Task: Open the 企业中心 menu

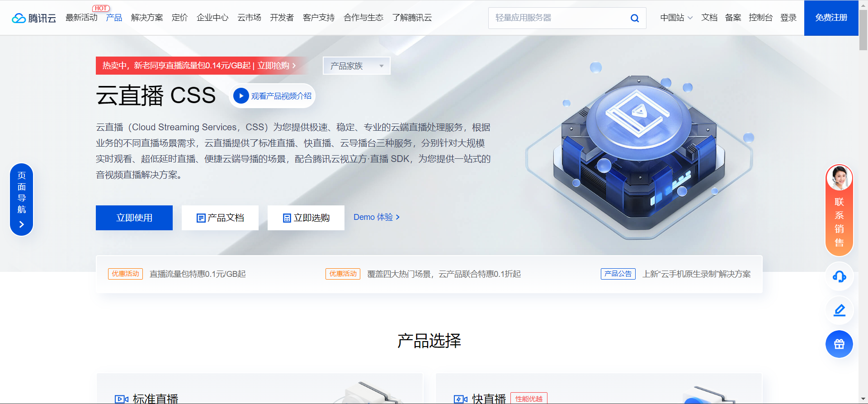Action: (212, 18)
